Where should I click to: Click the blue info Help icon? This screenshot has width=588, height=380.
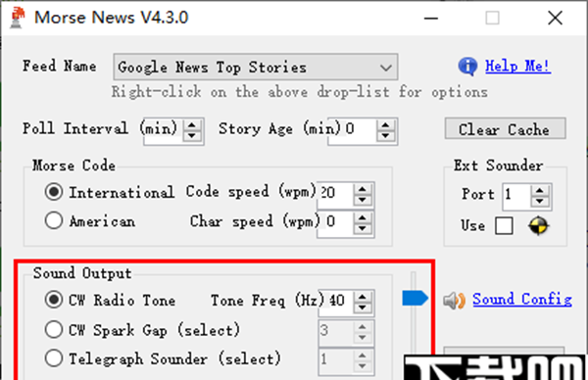467,67
